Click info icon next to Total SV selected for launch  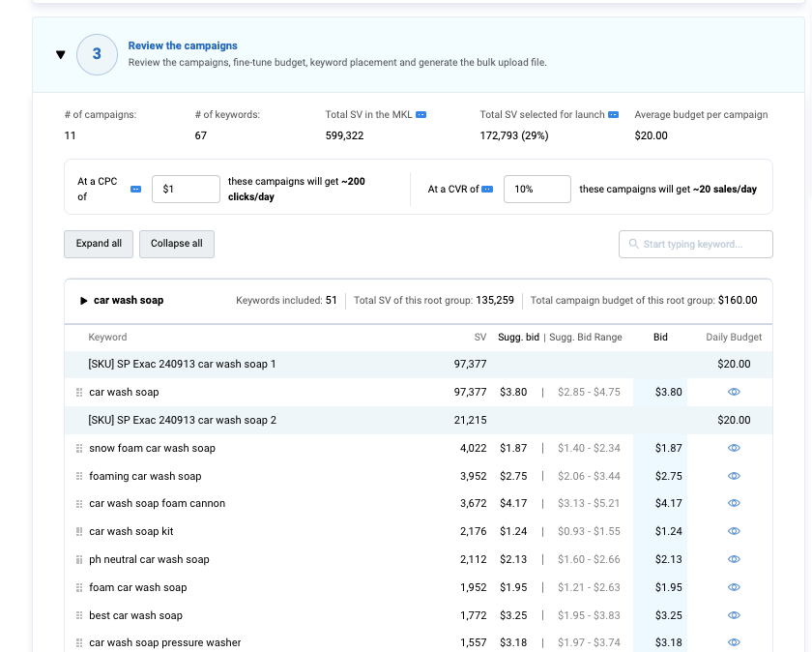tap(613, 114)
